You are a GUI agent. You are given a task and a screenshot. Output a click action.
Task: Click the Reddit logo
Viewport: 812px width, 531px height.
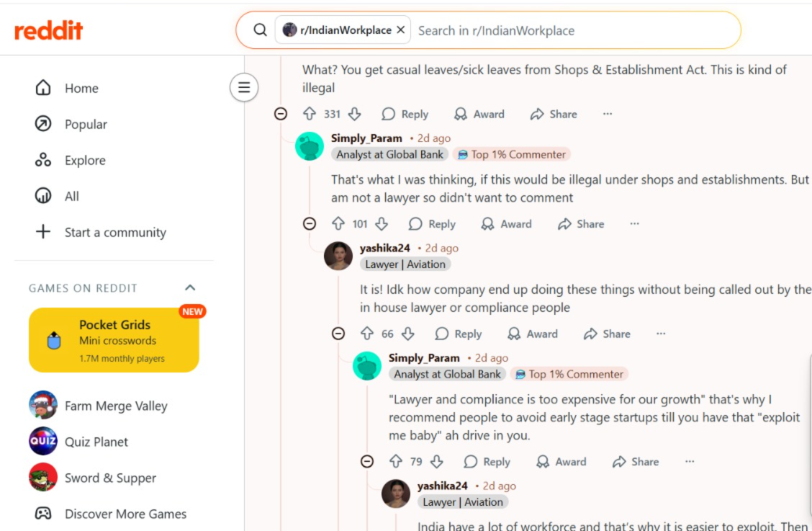49,30
